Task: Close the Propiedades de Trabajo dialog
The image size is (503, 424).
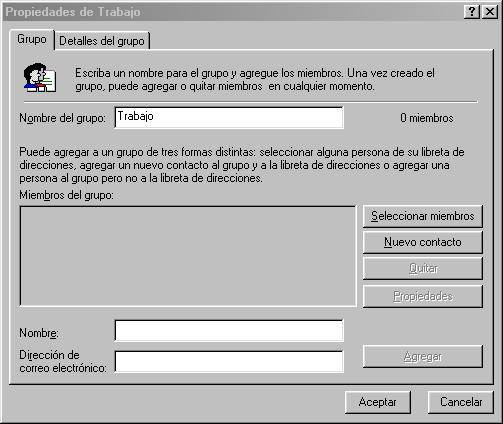Action: [490, 12]
